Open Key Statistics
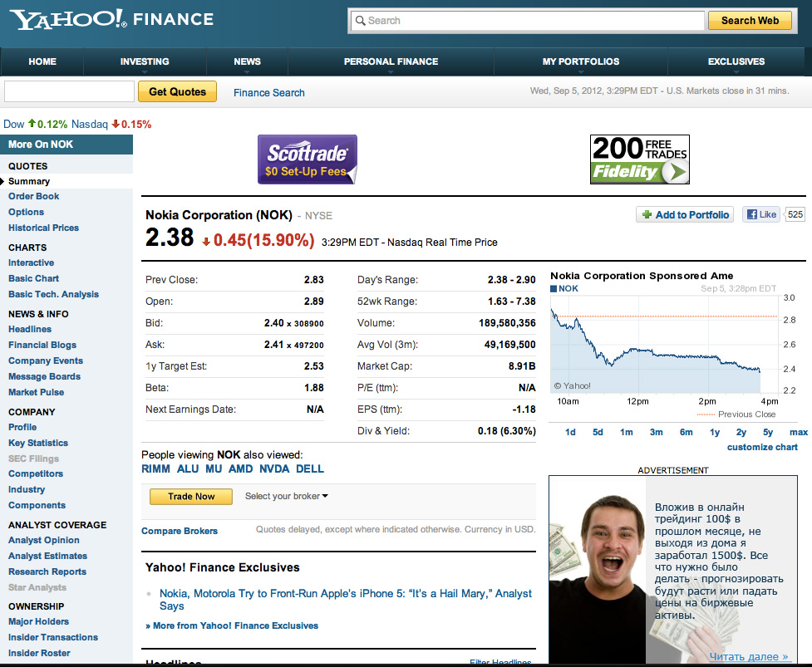This screenshot has height=667, width=812. click(38, 443)
